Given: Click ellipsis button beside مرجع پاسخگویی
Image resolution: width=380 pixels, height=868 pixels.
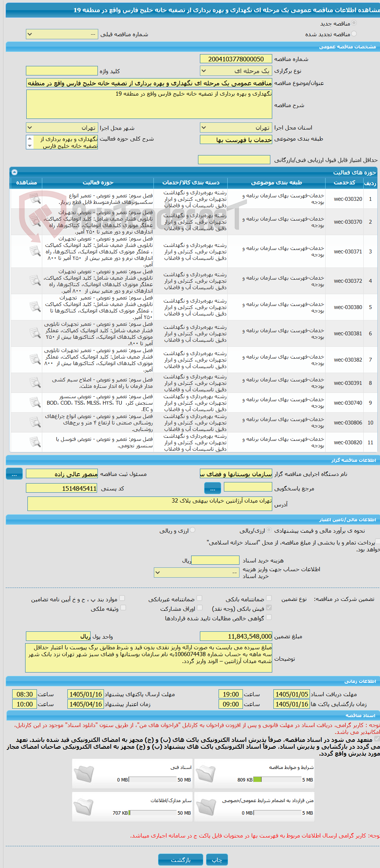Looking at the screenshot, I should coord(212,488).
